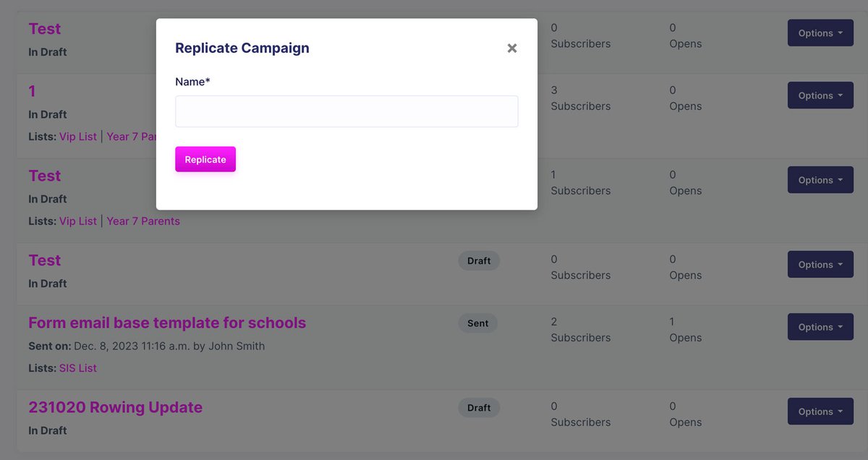The height and width of the screenshot is (460, 868).
Task: Open Form email base template for schools campaign
Action: click(x=167, y=323)
